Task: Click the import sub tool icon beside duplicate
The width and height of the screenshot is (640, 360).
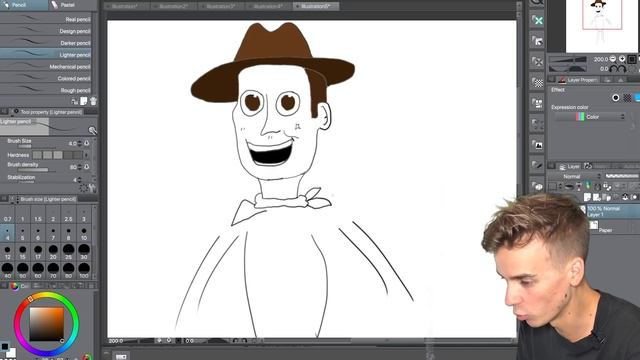Action: pos(75,101)
